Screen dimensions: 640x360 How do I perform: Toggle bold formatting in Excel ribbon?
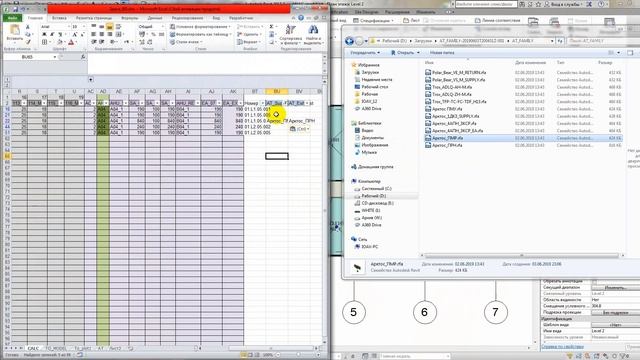[44, 34]
